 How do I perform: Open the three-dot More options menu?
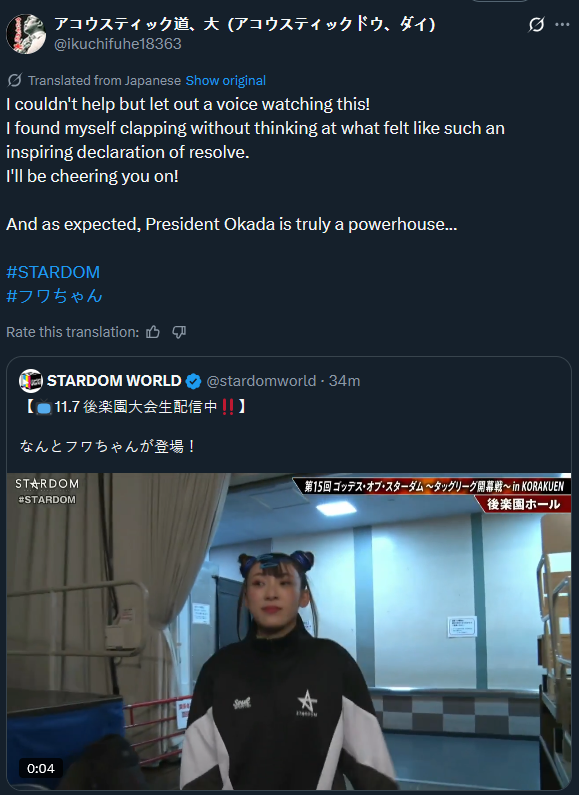coord(562,24)
